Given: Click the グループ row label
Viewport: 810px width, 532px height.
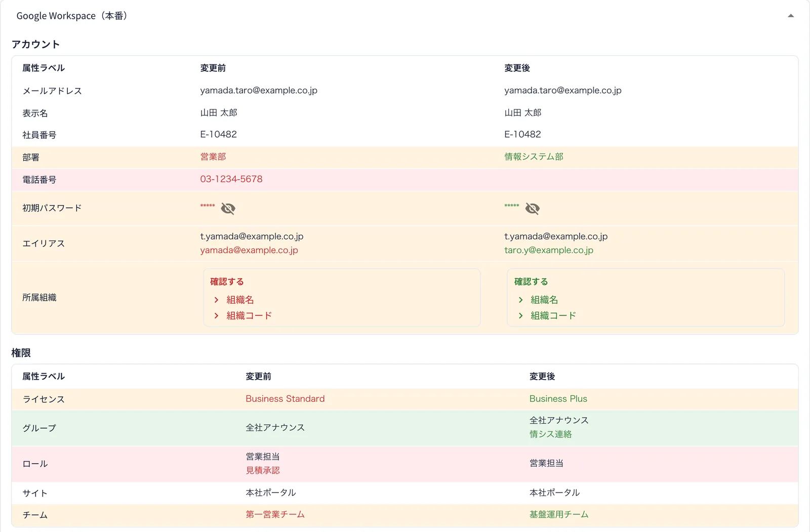Looking at the screenshot, I should (39, 428).
